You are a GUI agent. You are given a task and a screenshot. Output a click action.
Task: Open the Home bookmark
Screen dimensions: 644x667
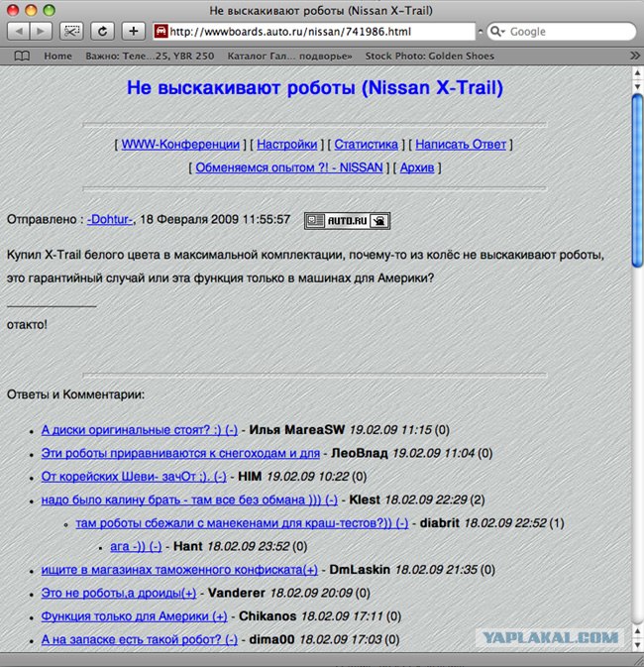[x=57, y=56]
